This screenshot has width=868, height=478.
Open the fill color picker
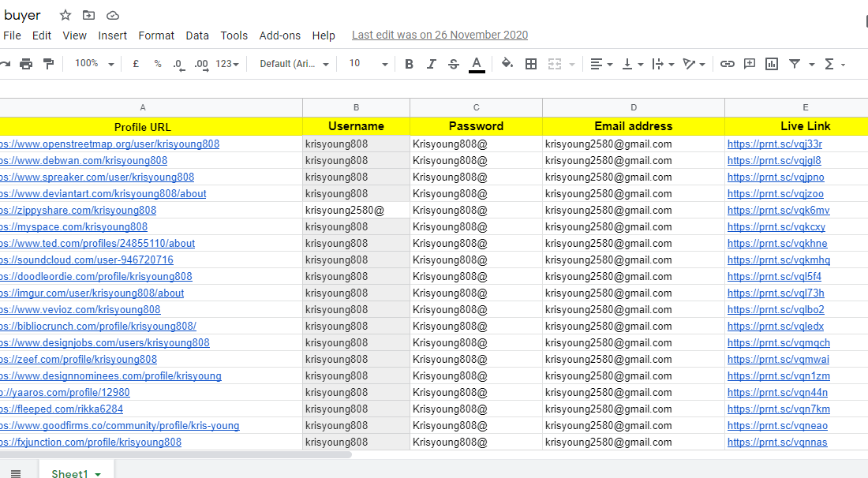click(x=507, y=64)
